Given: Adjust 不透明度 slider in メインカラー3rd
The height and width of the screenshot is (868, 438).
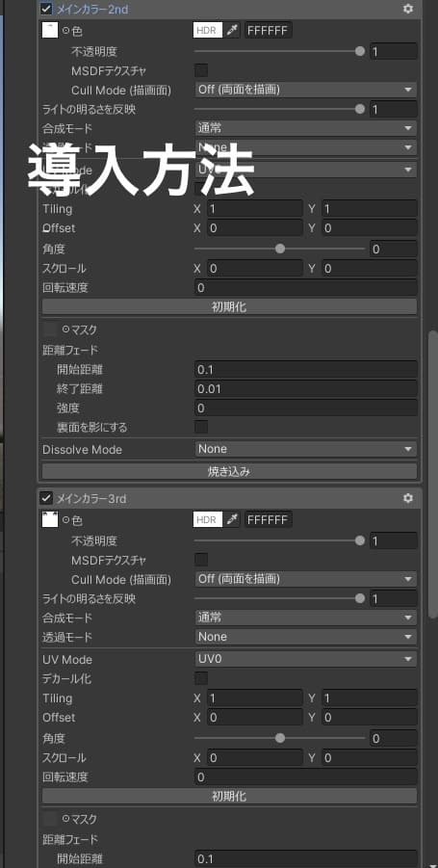Looking at the screenshot, I should click(280, 540).
